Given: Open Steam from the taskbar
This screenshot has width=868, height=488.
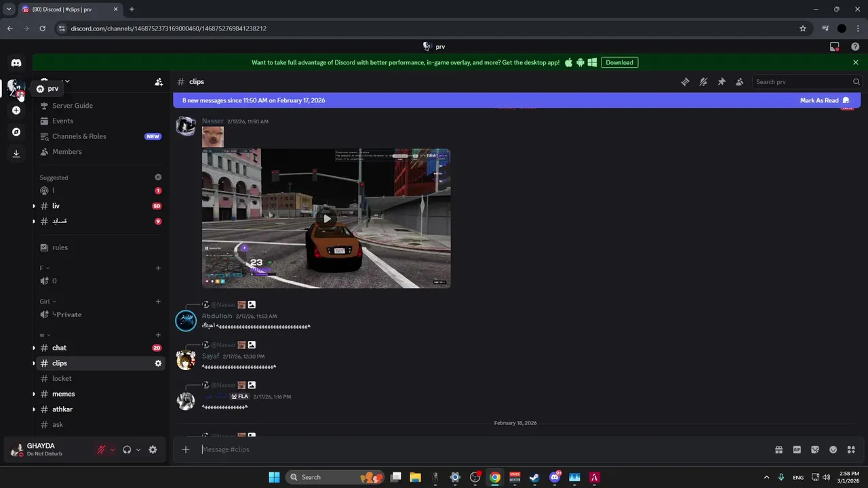Looking at the screenshot, I should [534, 477].
